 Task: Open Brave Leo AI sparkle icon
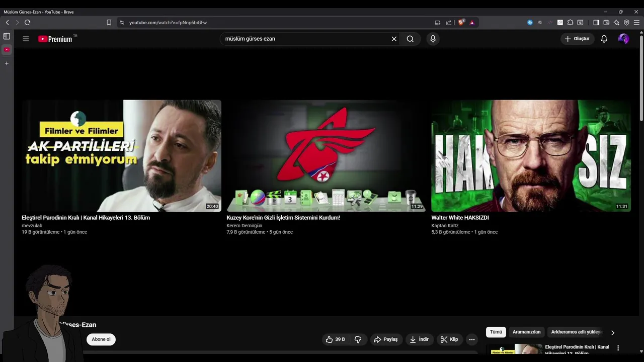(616, 22)
